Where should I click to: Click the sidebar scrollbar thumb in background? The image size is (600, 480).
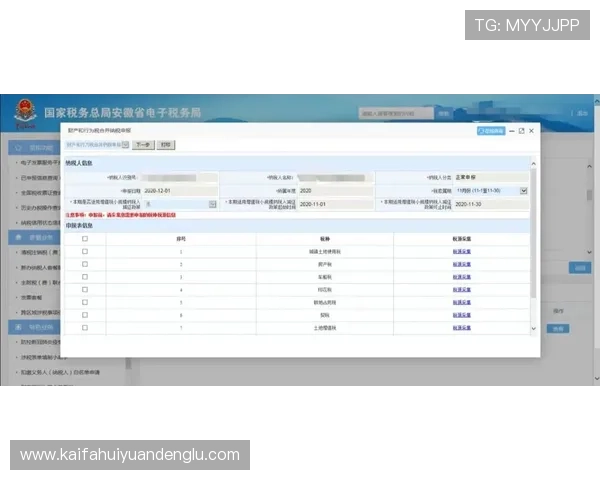[128, 364]
